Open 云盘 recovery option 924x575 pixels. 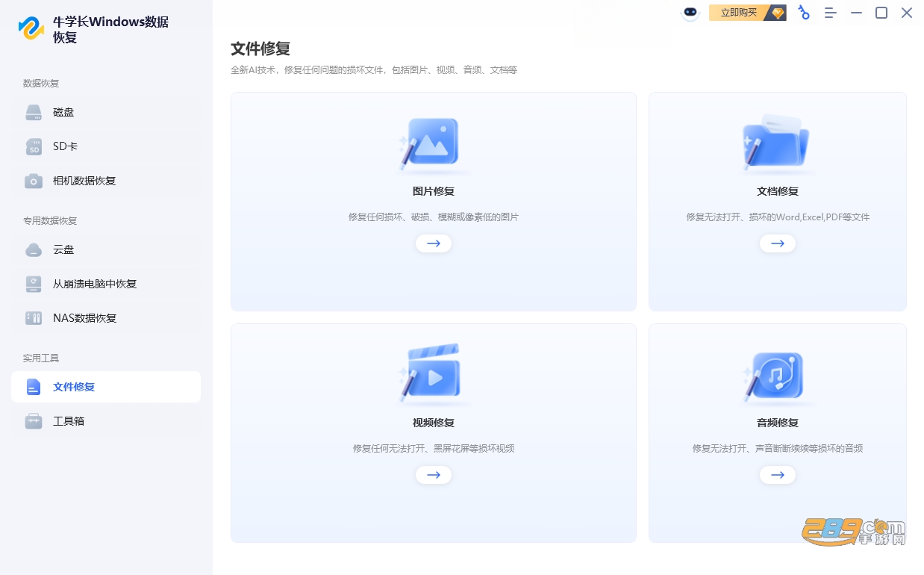tap(106, 250)
